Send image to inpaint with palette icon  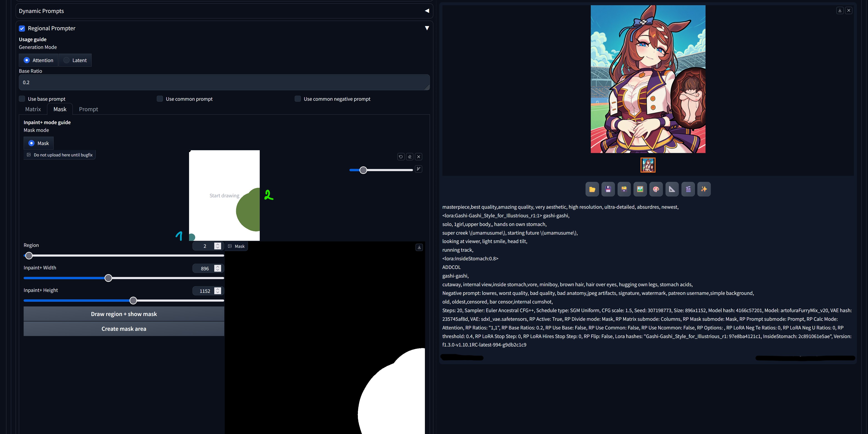tap(656, 189)
